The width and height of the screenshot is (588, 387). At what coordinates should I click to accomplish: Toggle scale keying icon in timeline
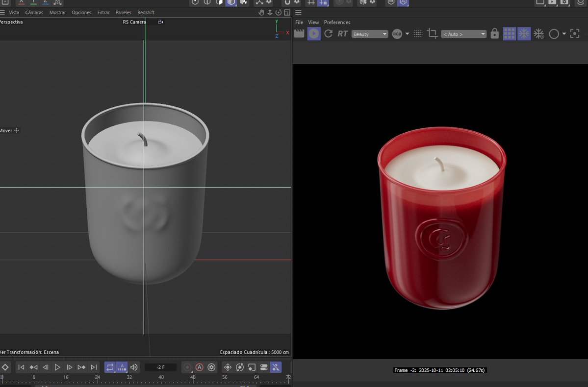[x=252, y=367]
